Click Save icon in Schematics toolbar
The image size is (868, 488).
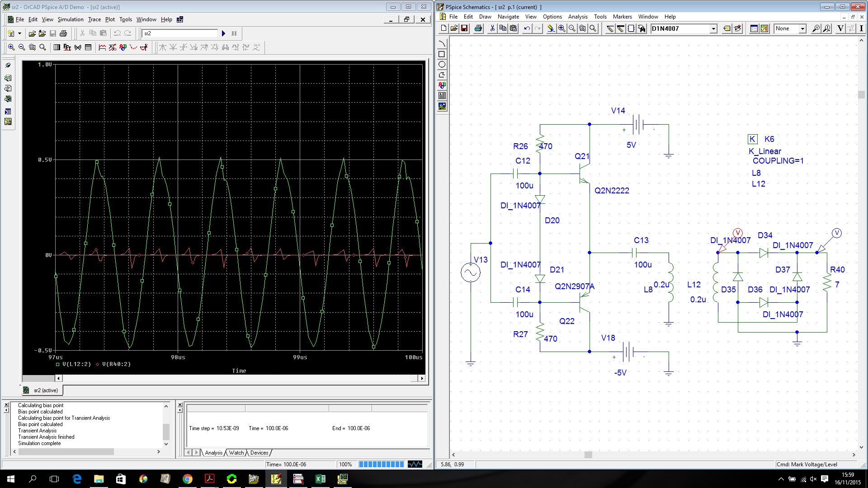click(x=464, y=28)
